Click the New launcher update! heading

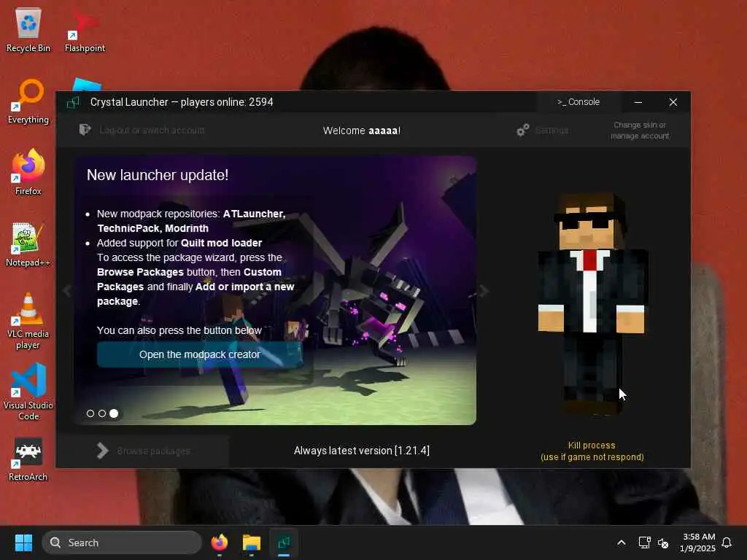(x=158, y=175)
